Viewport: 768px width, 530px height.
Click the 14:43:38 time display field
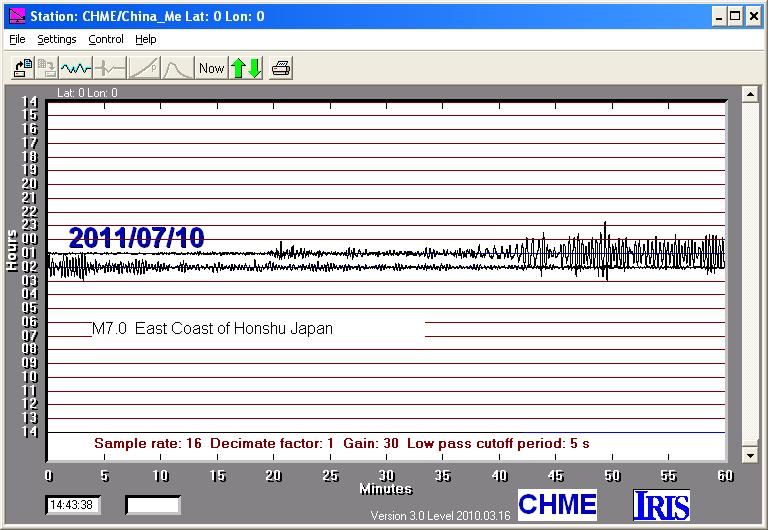[73, 505]
